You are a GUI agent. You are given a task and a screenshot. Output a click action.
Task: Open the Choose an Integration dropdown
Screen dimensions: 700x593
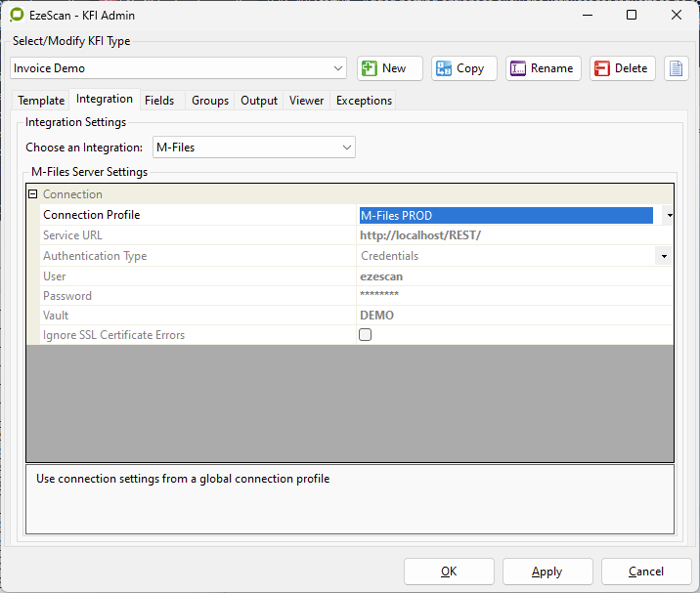pos(347,148)
